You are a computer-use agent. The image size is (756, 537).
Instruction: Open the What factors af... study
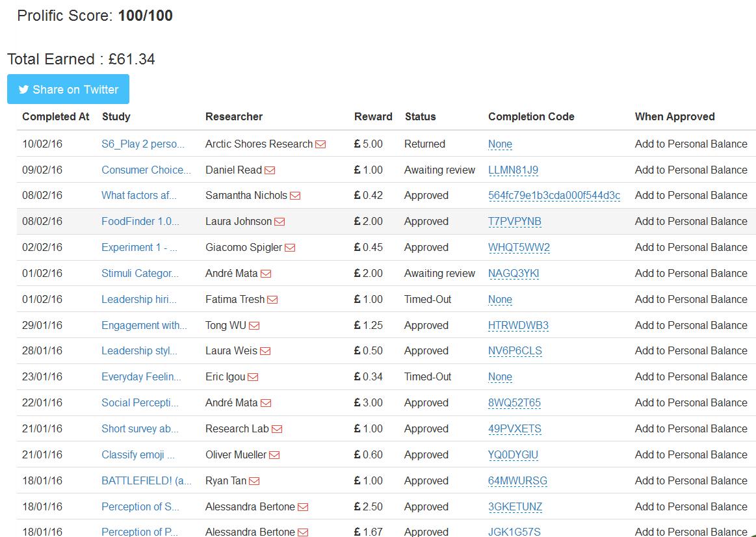click(x=139, y=196)
